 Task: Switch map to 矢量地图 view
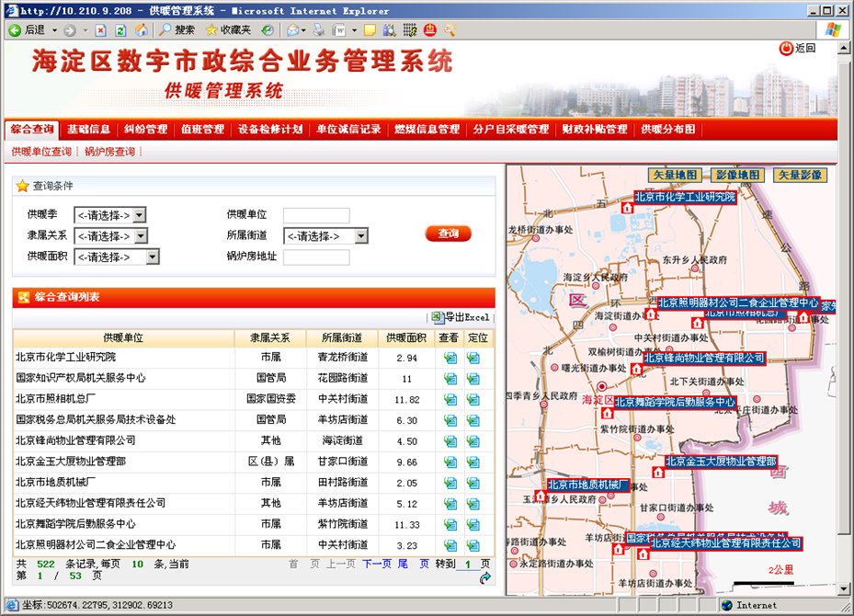click(675, 176)
